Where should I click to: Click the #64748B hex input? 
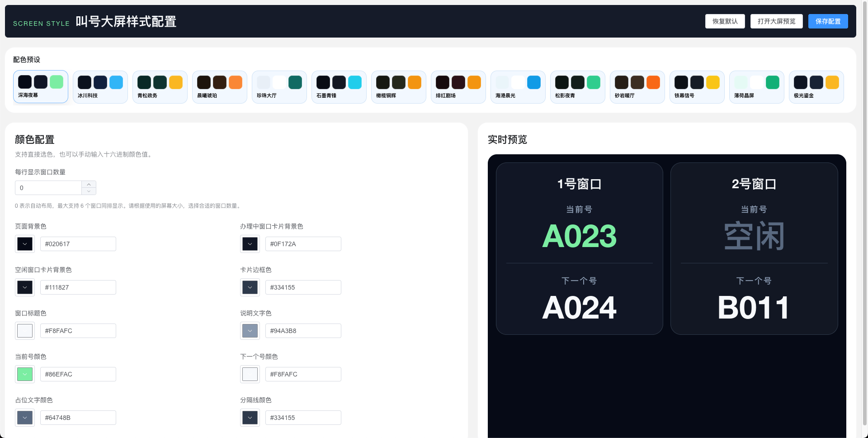[78, 418]
